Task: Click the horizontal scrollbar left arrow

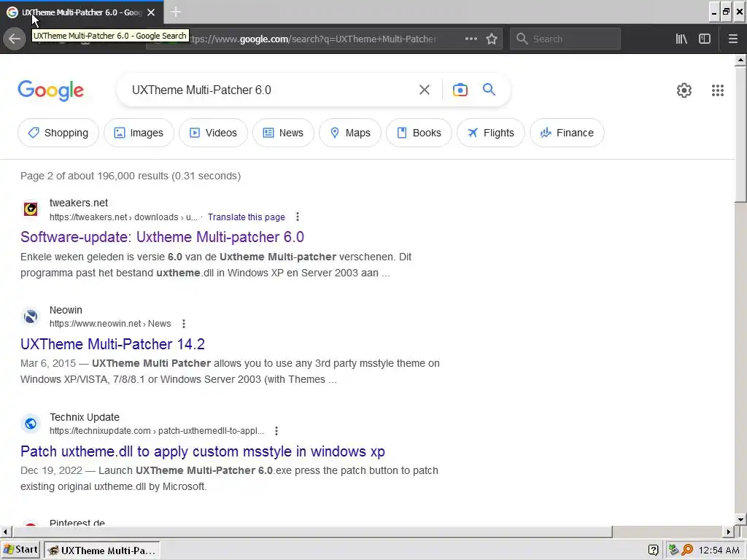Action: tap(5, 532)
